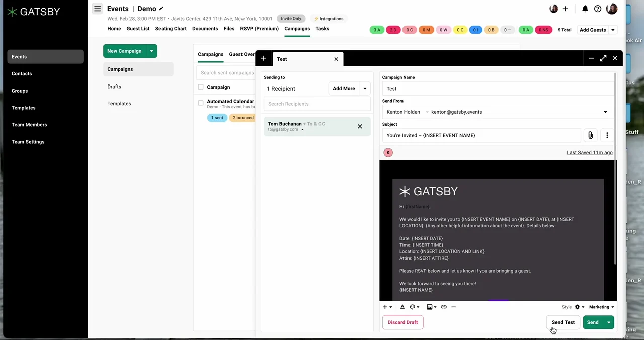This screenshot has width=644, height=340.
Task: Switch to the Home tab
Action: click(114, 29)
